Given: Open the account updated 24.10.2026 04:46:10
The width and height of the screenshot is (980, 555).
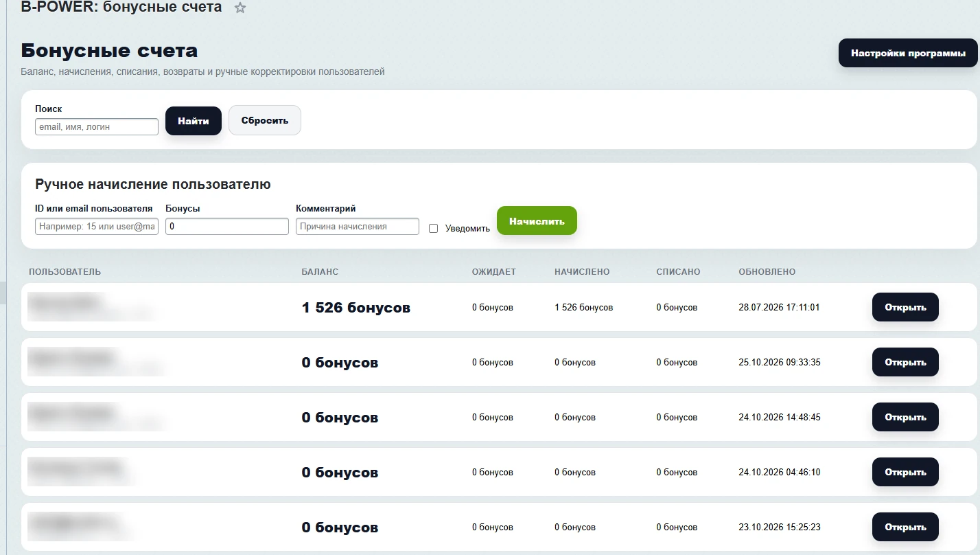Looking at the screenshot, I should coord(905,472).
